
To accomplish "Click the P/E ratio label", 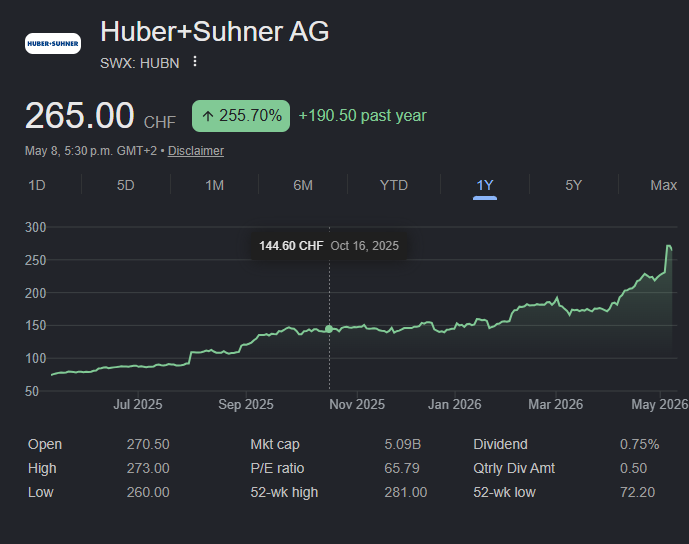I will 277,468.
